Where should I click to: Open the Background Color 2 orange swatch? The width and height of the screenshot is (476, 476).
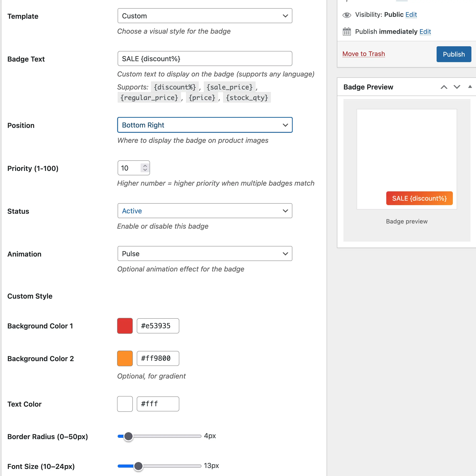click(x=125, y=358)
